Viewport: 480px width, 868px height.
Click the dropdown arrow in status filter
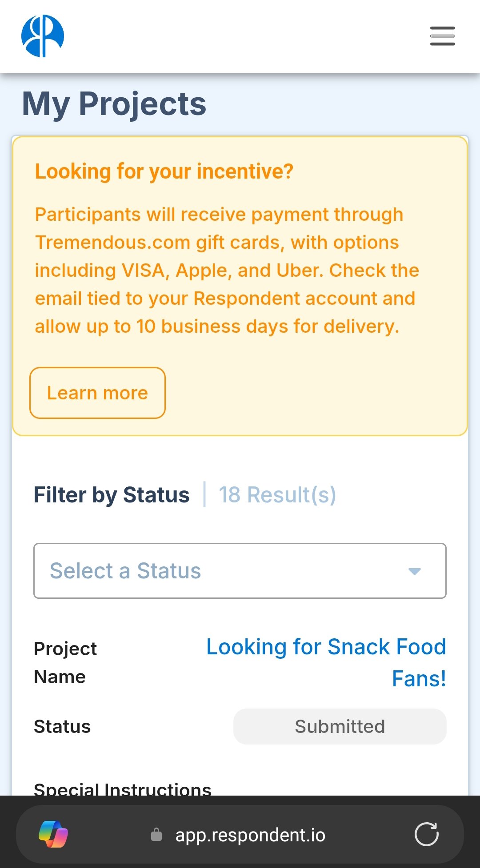415,571
